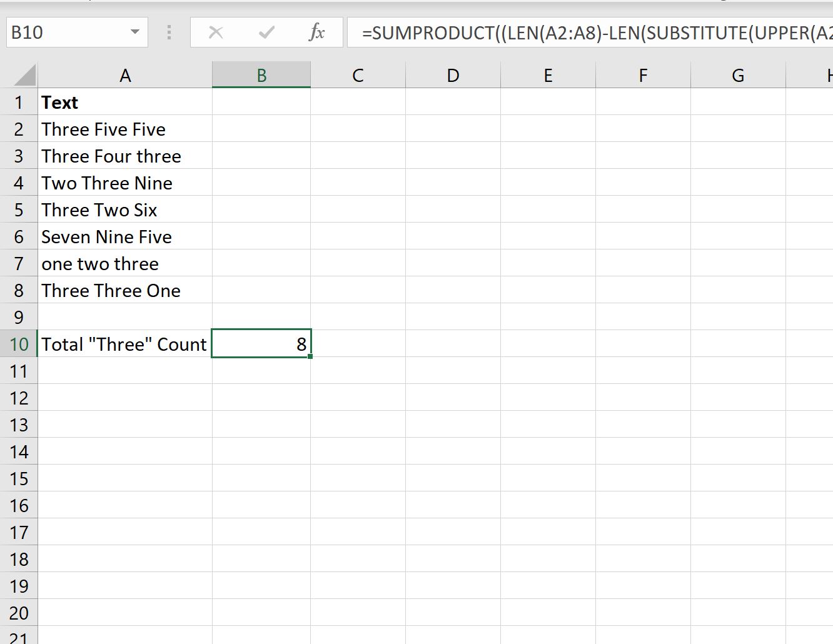833x644 pixels.
Task: Click the Insert Function (fx) icon
Action: (316, 33)
